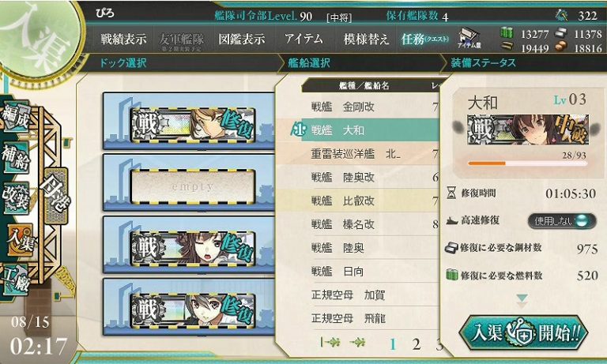Select the 入渠 (Docking) sidebar icon
Screen dimensions: 607x364
pyautogui.click(x=20, y=241)
